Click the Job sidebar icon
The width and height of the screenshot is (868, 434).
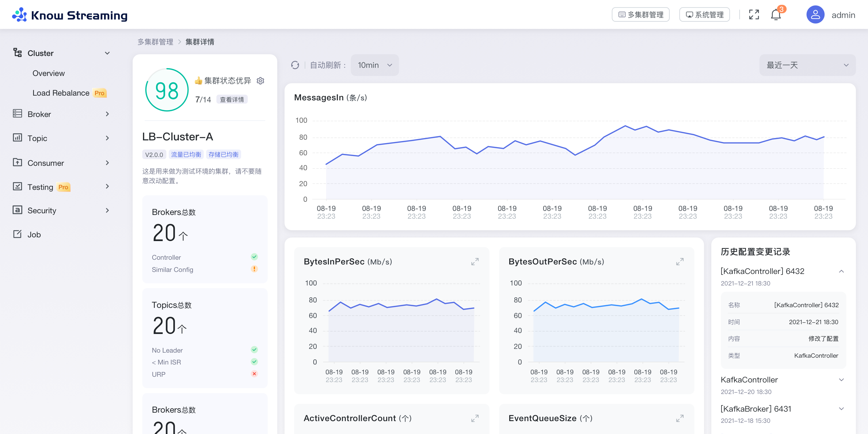pyautogui.click(x=18, y=234)
